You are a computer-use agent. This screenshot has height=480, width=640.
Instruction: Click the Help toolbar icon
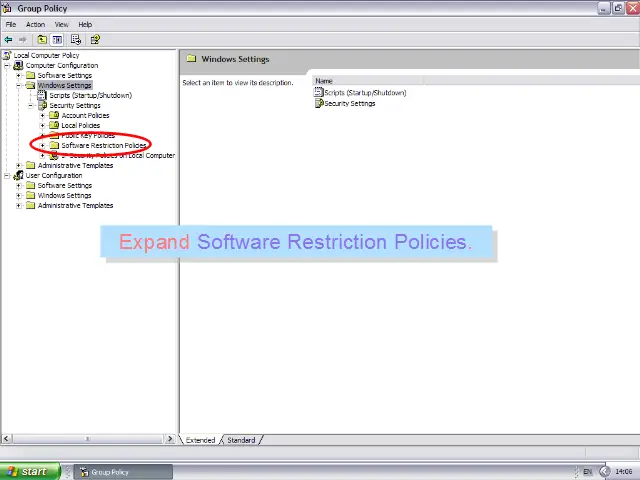click(95, 40)
